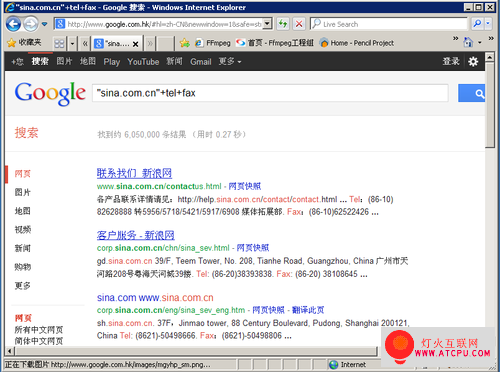Open 新闻 in Google black bar
The image size is (500, 372).
coord(174,61)
